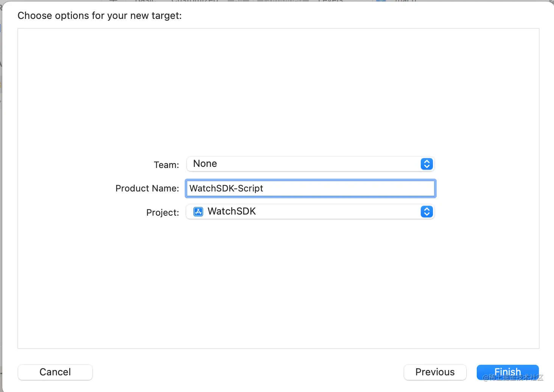Click the word "Script" in Product Name
Viewport: 554px width, 392px height.
click(x=250, y=188)
